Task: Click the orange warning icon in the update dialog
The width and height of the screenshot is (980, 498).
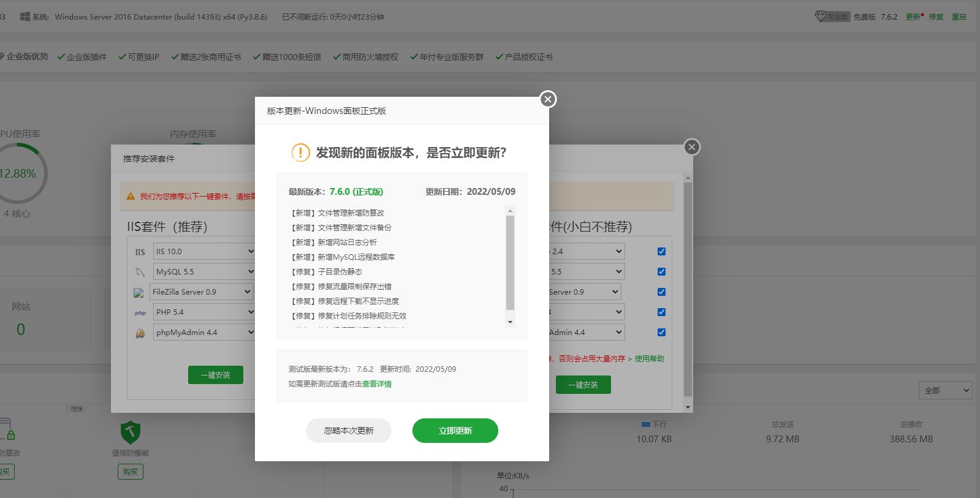Action: coord(300,153)
